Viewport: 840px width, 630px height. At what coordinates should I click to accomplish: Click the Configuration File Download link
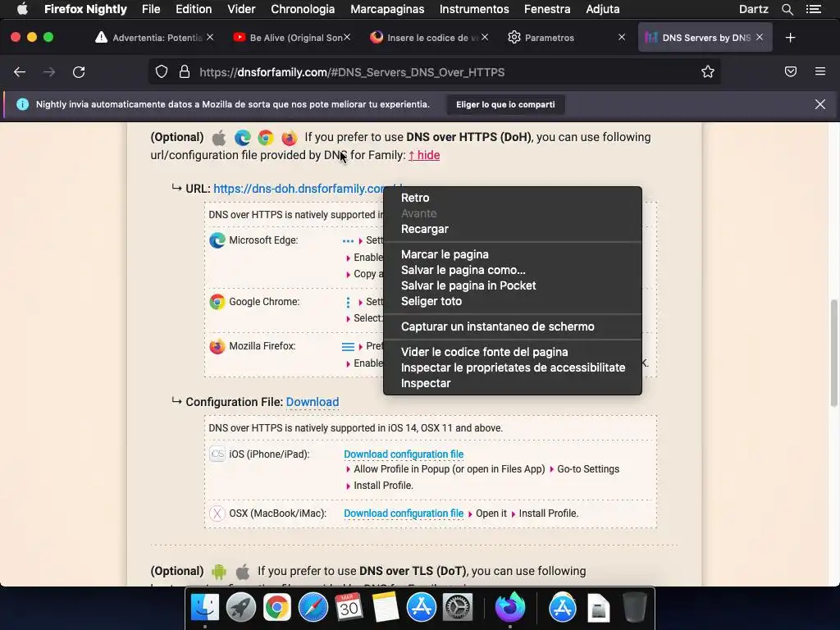(313, 402)
